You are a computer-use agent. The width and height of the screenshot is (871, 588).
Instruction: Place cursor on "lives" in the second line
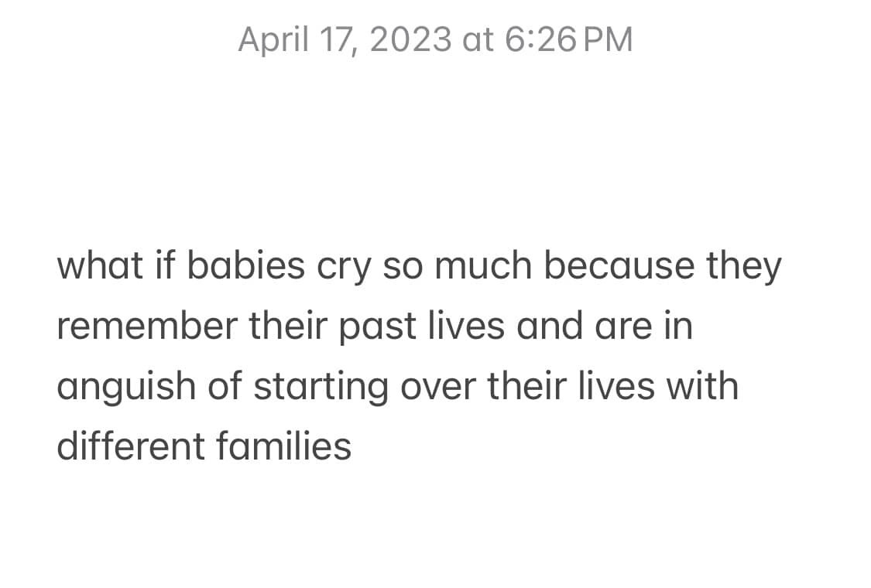(x=466, y=326)
